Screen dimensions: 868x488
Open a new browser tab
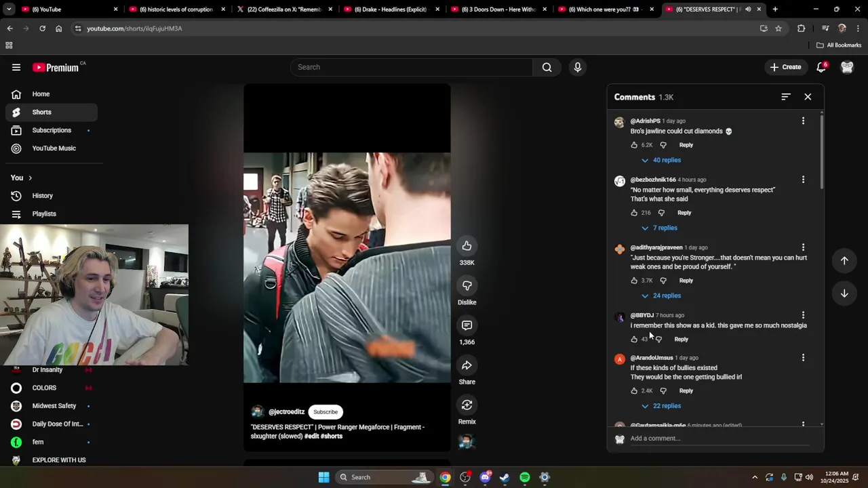pos(775,9)
